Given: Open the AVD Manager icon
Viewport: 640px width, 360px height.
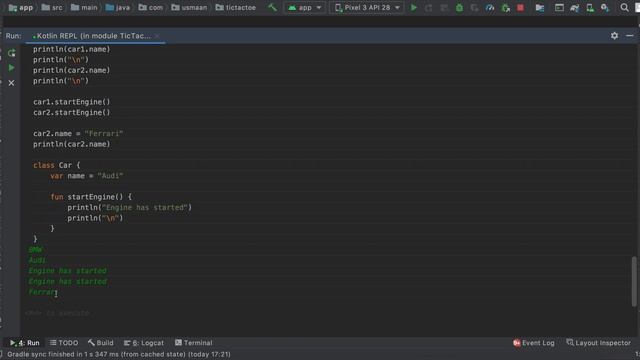Looking at the screenshot, I should (x=590, y=7).
